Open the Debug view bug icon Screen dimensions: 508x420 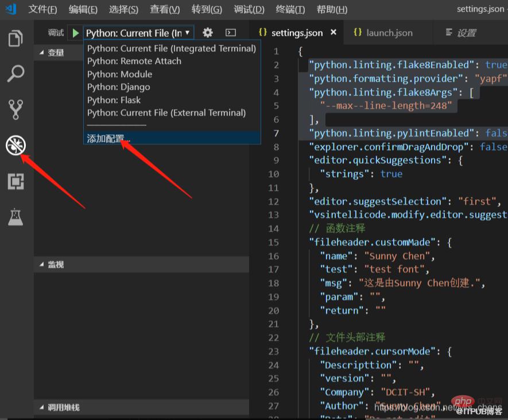click(15, 145)
